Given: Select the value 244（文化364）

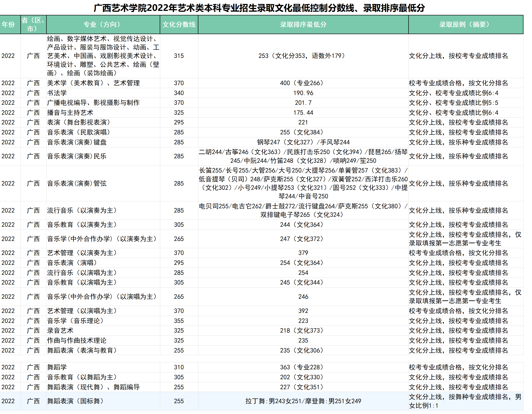Looking at the screenshot, I should point(303,225).
